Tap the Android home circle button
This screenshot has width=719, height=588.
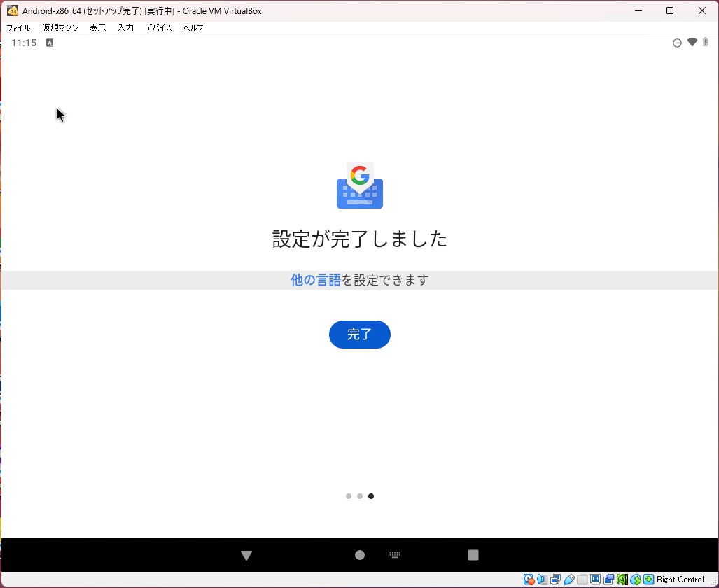pos(360,555)
